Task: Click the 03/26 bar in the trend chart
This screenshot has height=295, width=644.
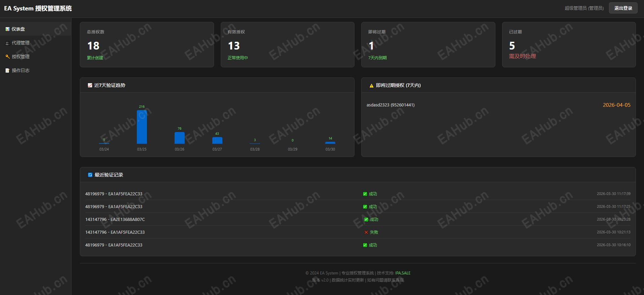Action: tap(180, 138)
